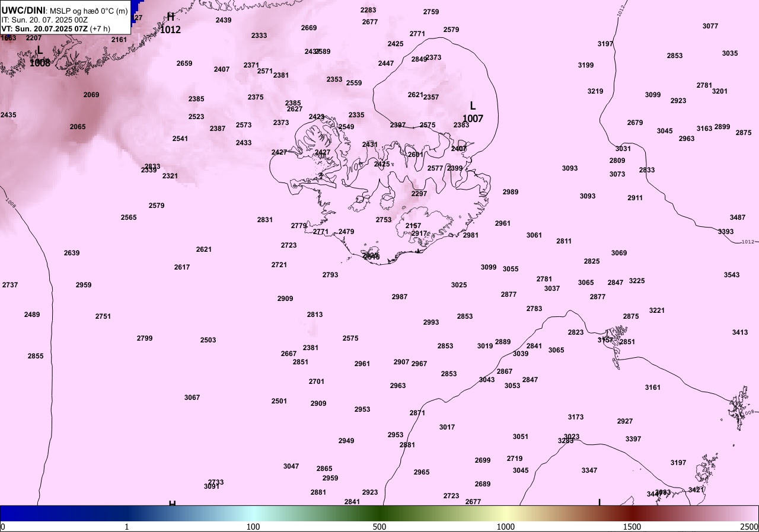Click the height value 3051

pos(521,437)
